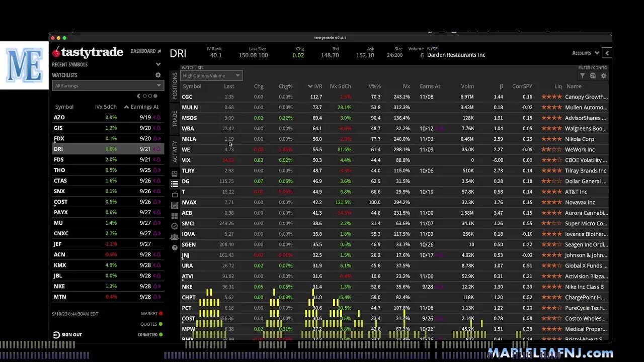The image size is (644, 362).
Task: Click the four-tile layout icon in the vertical toolbar
Action: [175, 216]
